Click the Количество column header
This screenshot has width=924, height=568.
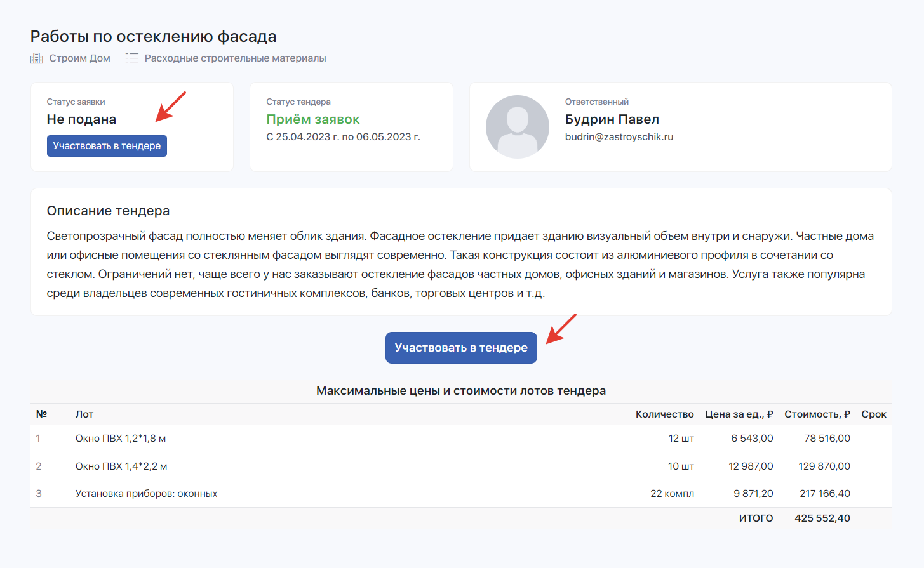[x=664, y=414]
